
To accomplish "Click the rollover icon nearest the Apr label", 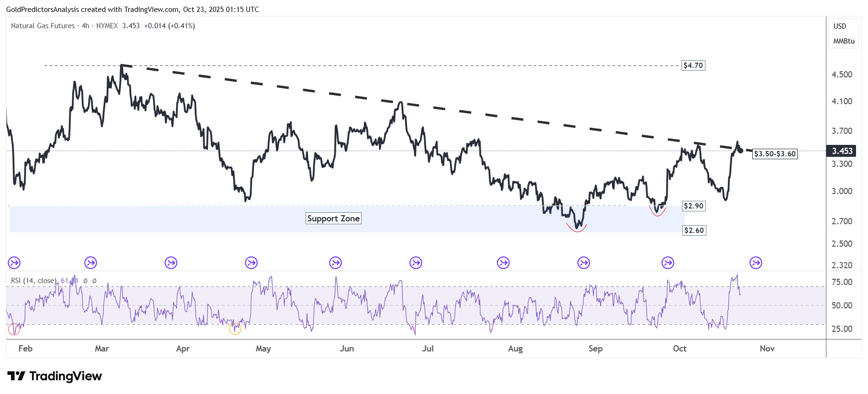I will coord(171,263).
